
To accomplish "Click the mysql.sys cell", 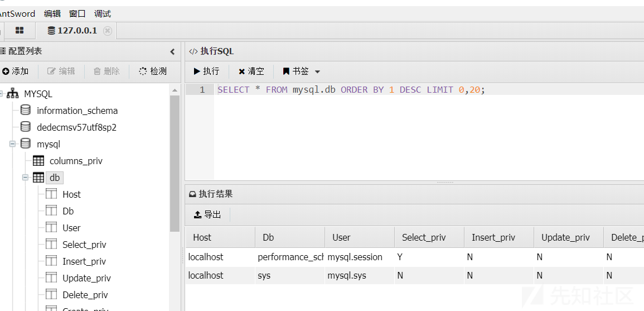I will tap(360, 275).
